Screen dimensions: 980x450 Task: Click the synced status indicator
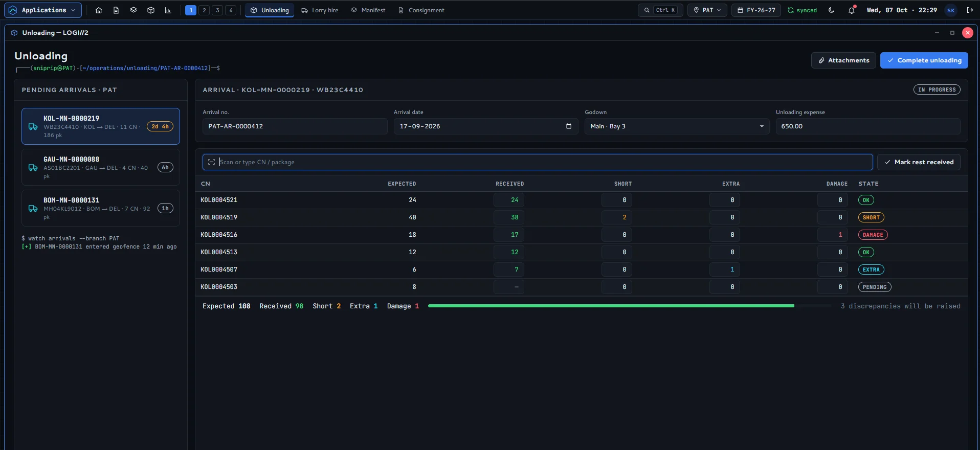point(802,10)
